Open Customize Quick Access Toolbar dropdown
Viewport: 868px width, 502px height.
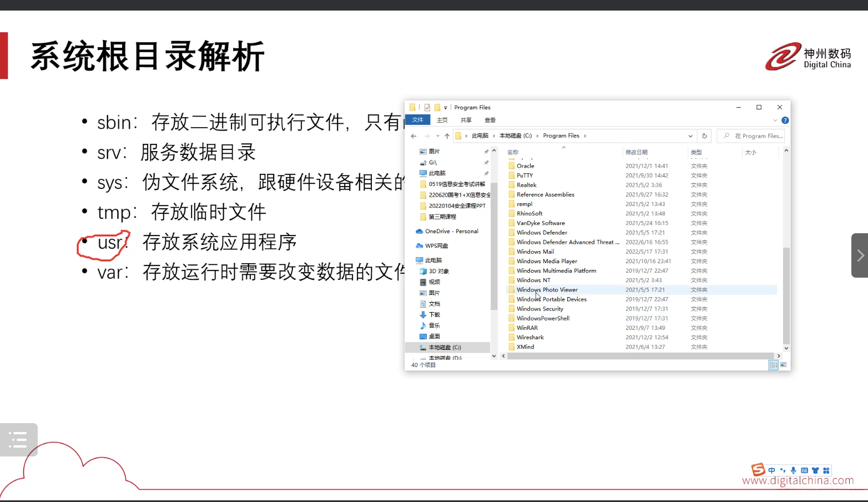(x=445, y=108)
